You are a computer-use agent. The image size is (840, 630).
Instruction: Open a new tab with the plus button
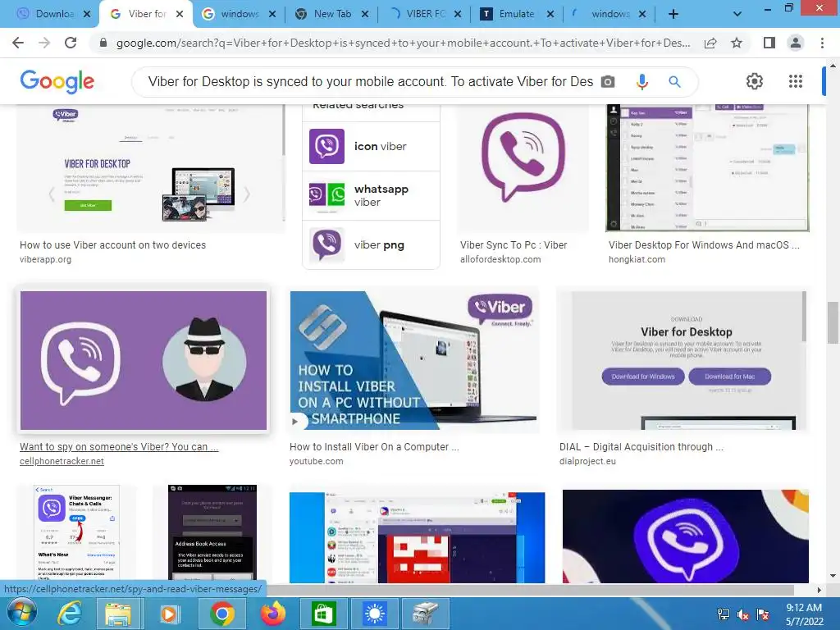tap(673, 14)
